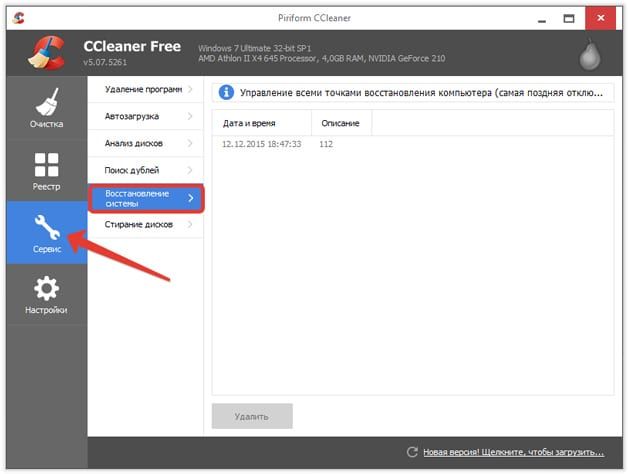The height and width of the screenshot is (474, 628).
Task: Click the AMD Athlon II X4 hardware info line
Action: click(322, 58)
